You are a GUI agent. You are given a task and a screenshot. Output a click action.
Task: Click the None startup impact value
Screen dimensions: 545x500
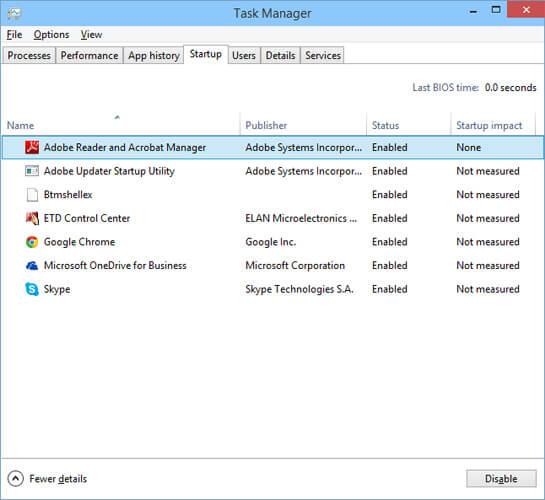pyautogui.click(x=469, y=147)
